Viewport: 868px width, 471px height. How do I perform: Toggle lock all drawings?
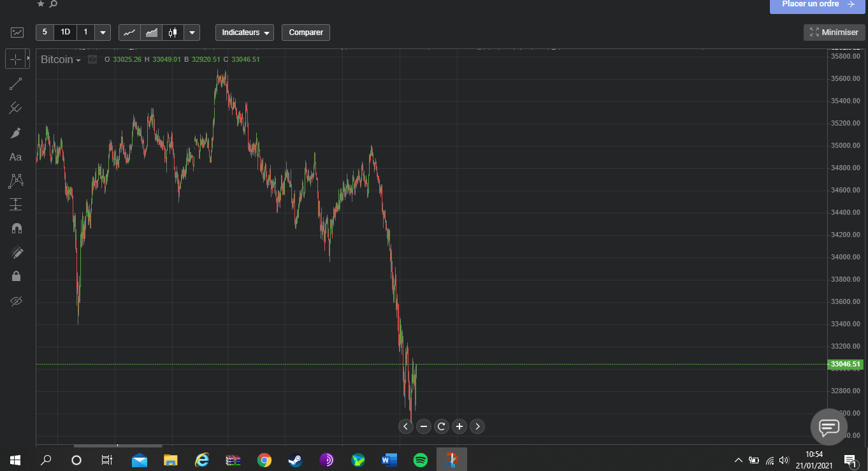16,276
